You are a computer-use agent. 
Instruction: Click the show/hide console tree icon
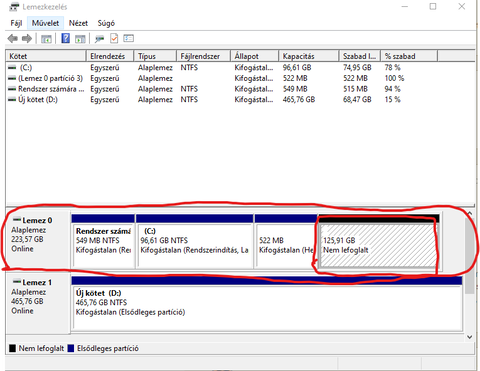pos(46,39)
